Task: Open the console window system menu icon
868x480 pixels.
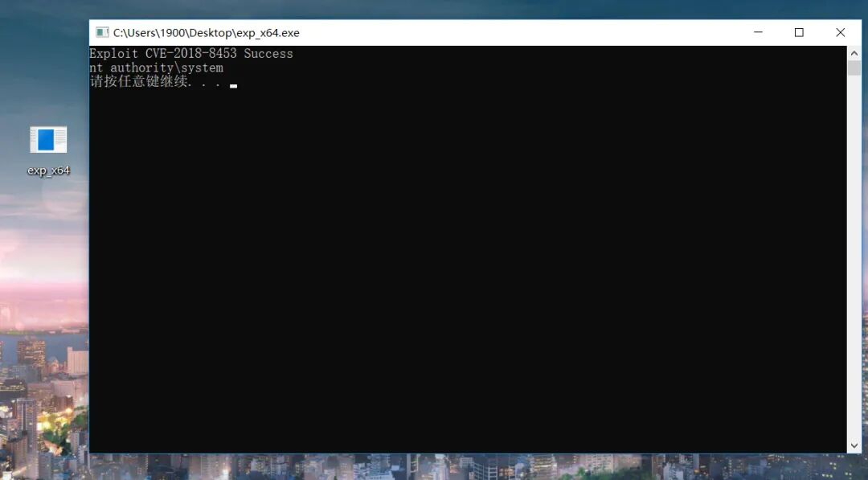Action: pos(102,33)
